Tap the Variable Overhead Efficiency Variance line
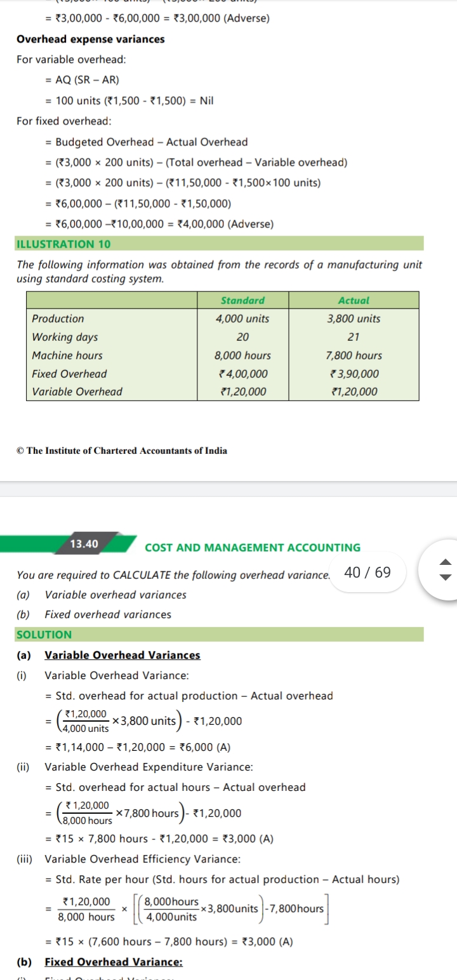 (x=143, y=859)
